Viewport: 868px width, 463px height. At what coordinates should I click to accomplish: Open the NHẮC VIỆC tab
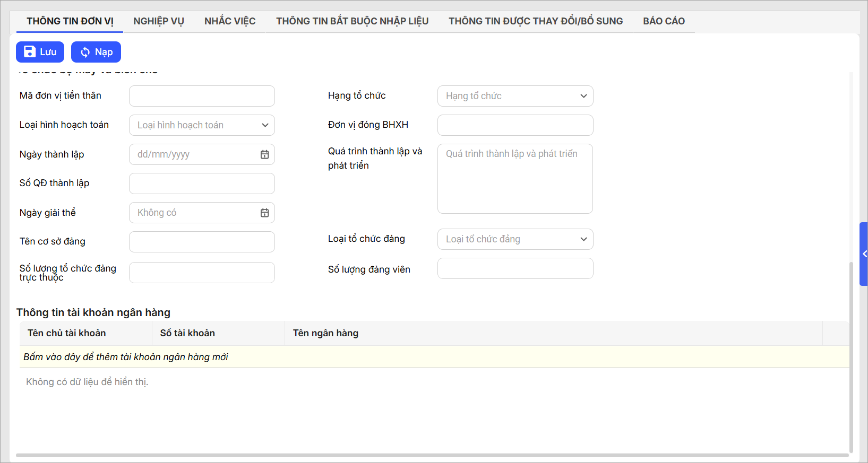click(230, 21)
